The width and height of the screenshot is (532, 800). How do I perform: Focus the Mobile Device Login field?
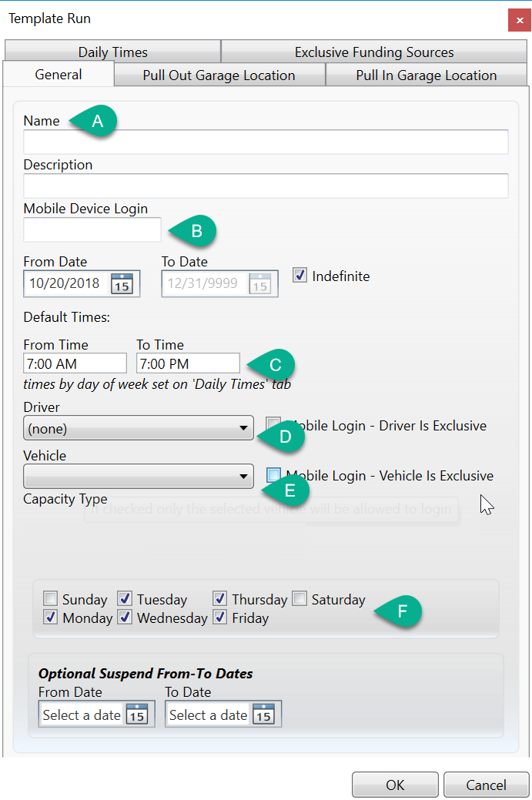92,230
